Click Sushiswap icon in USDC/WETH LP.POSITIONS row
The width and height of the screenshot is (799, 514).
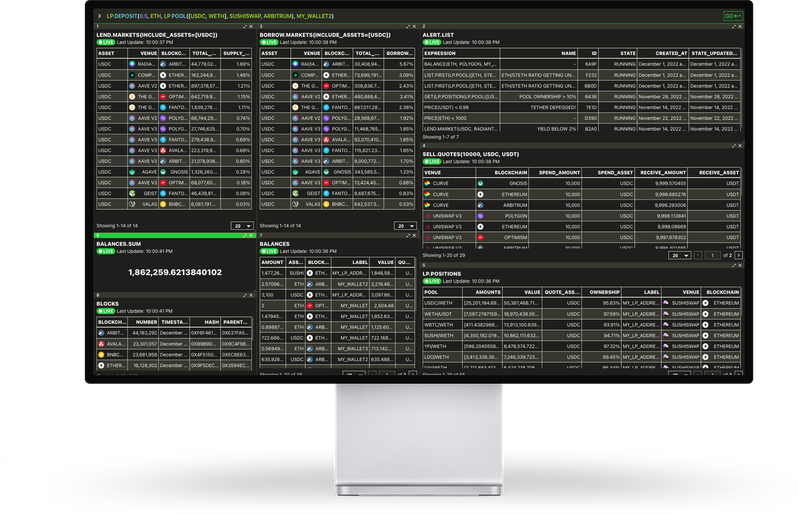point(665,303)
